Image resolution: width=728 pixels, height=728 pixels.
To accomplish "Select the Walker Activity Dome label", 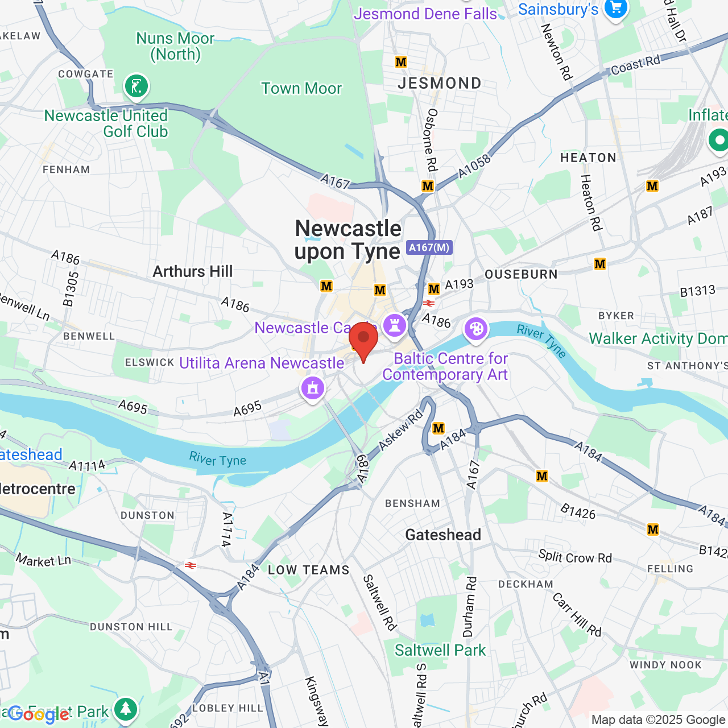I will (658, 339).
